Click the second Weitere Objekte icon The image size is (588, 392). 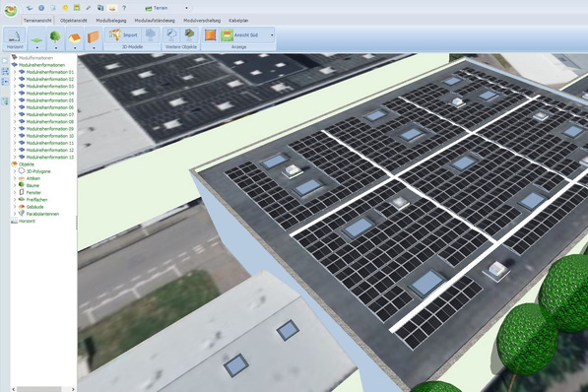pos(190,34)
